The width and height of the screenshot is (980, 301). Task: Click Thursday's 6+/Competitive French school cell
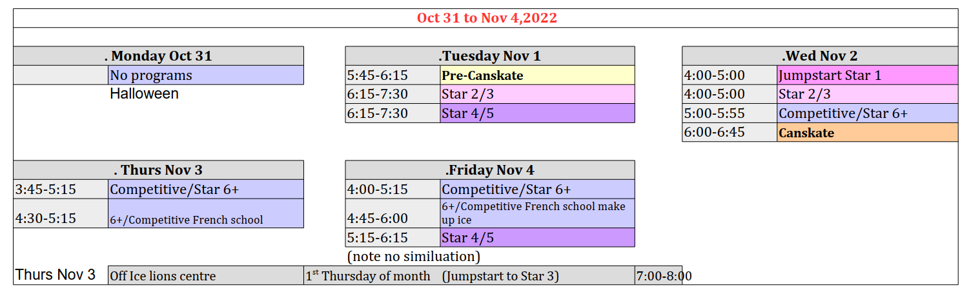click(x=206, y=213)
